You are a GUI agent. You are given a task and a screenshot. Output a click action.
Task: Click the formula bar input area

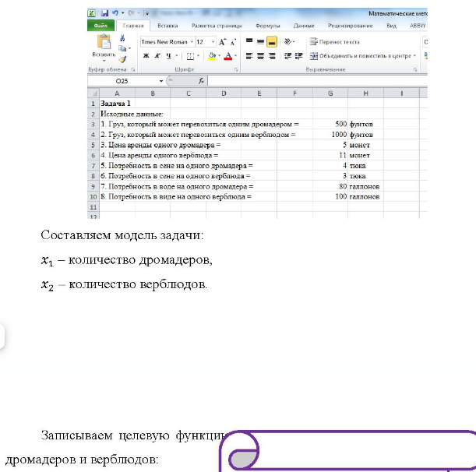tap(317, 81)
